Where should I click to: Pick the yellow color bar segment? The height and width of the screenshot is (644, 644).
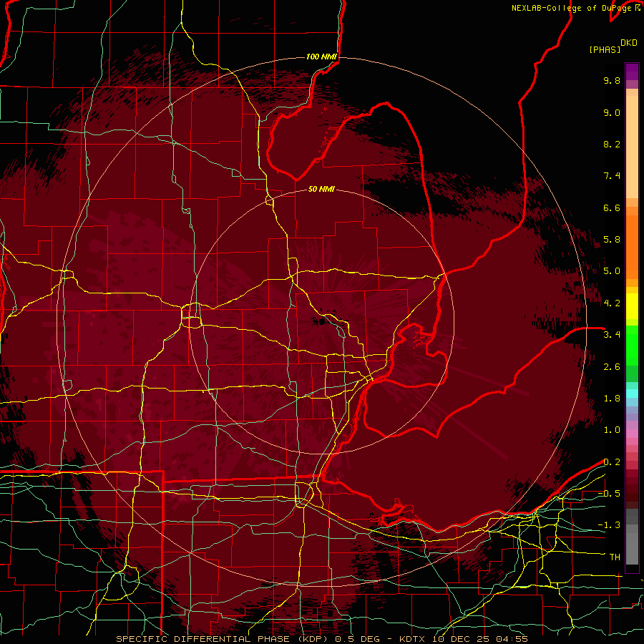632,306
